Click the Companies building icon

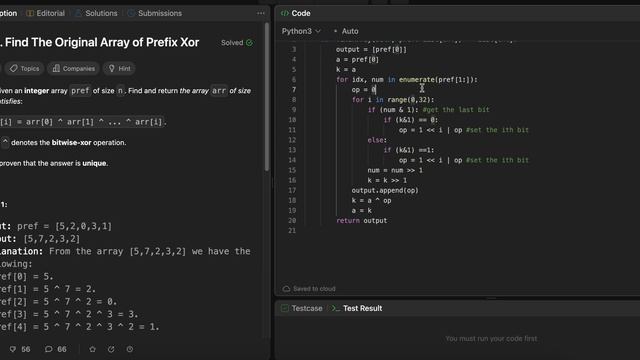(56, 68)
